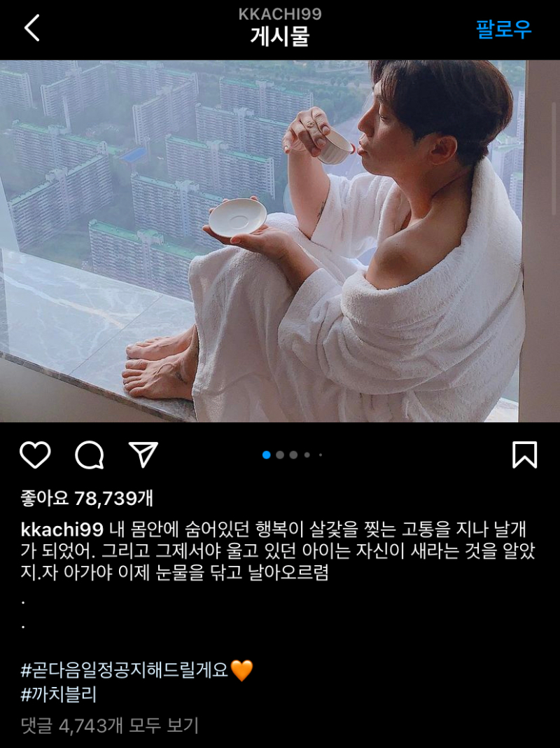560x748 pixels.
Task: Jump to first carousel dot
Action: [x=267, y=455]
